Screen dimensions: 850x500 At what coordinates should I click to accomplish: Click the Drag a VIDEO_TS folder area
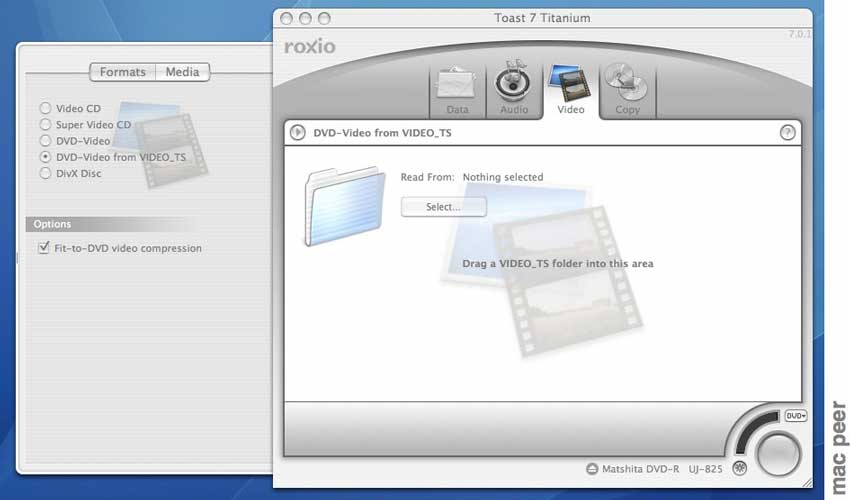pyautogui.click(x=557, y=264)
